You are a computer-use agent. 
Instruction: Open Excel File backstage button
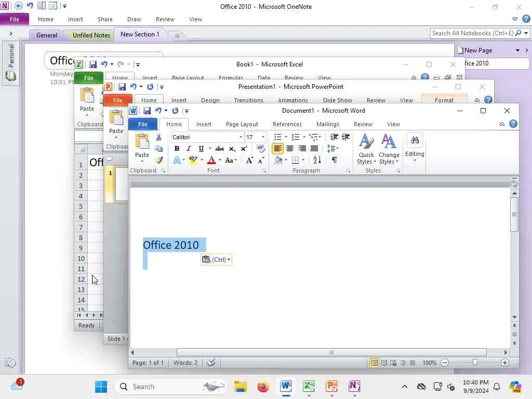tap(88, 78)
